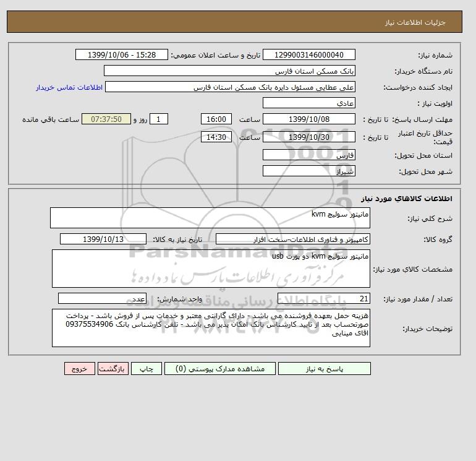
Task: Click the header title جزئیات اطلاعات نیاز
Action: tap(415, 22)
